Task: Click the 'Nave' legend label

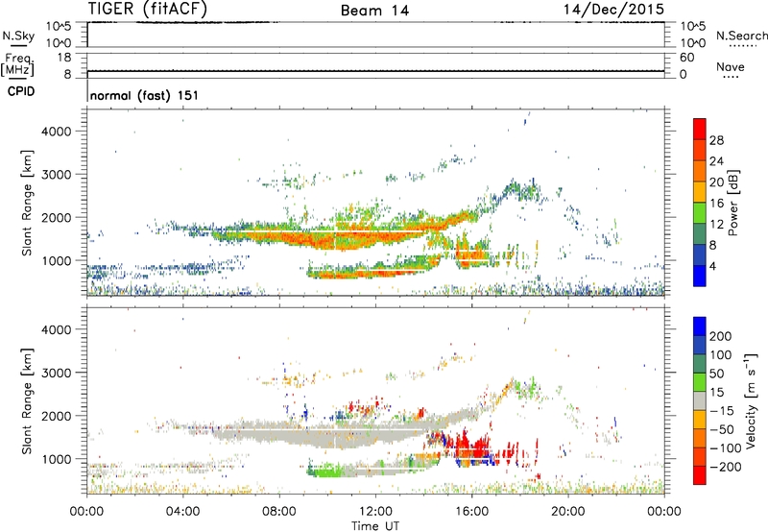Action: [x=731, y=66]
